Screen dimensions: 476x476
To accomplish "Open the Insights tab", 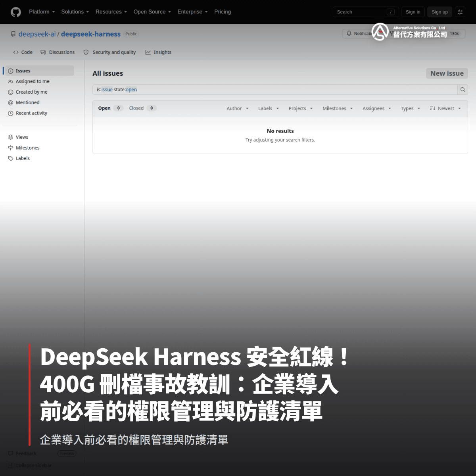I will point(158,52).
